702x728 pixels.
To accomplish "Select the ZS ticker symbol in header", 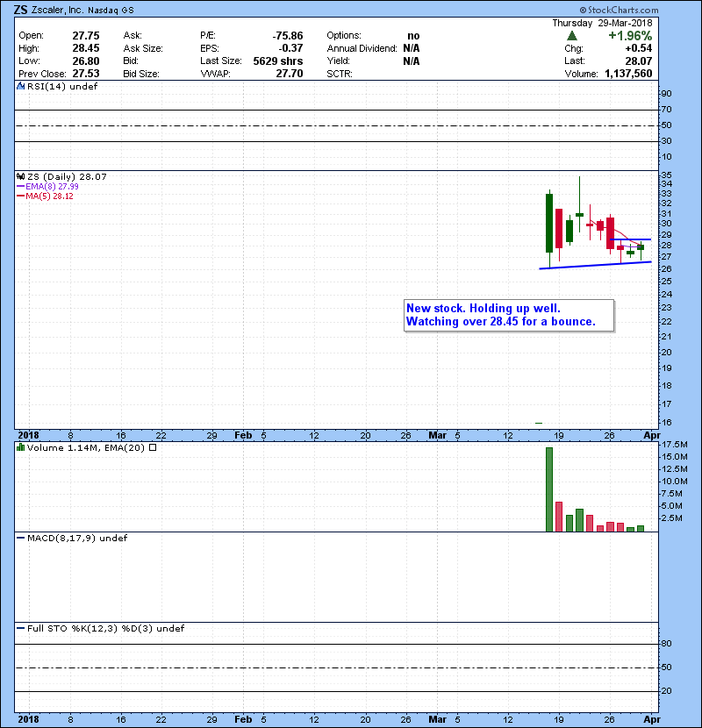I will (x=21, y=10).
